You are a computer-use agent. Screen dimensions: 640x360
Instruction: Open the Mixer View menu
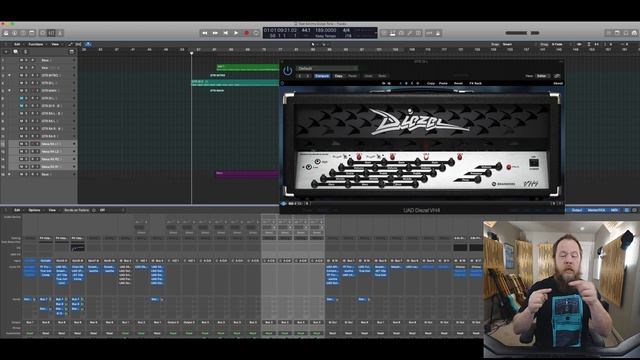tap(52, 210)
